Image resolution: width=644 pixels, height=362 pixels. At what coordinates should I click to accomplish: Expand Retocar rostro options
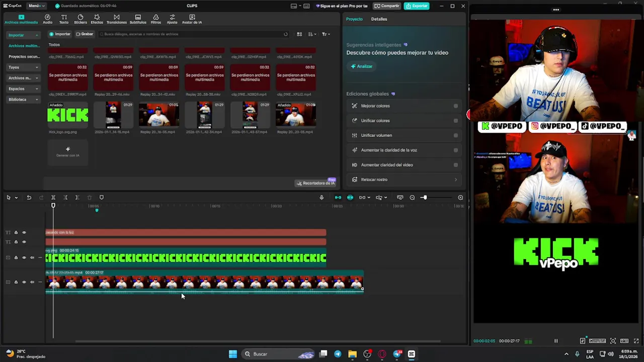pos(456,179)
